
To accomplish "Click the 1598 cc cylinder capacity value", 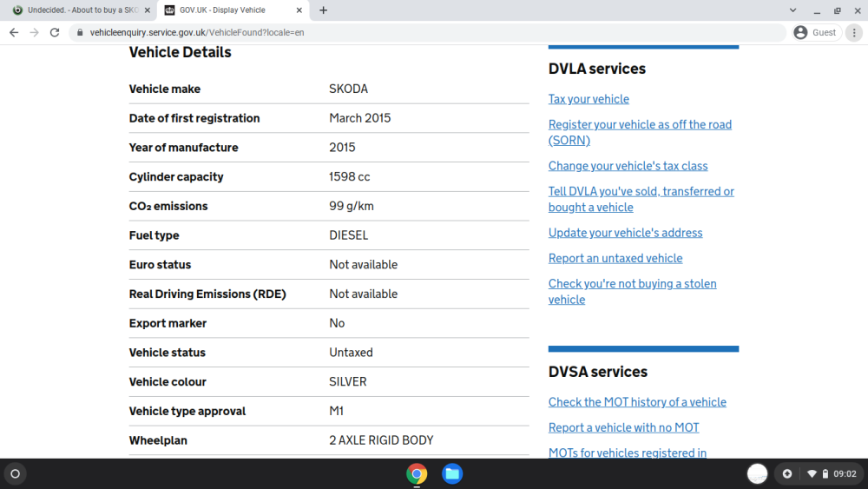I will (349, 177).
